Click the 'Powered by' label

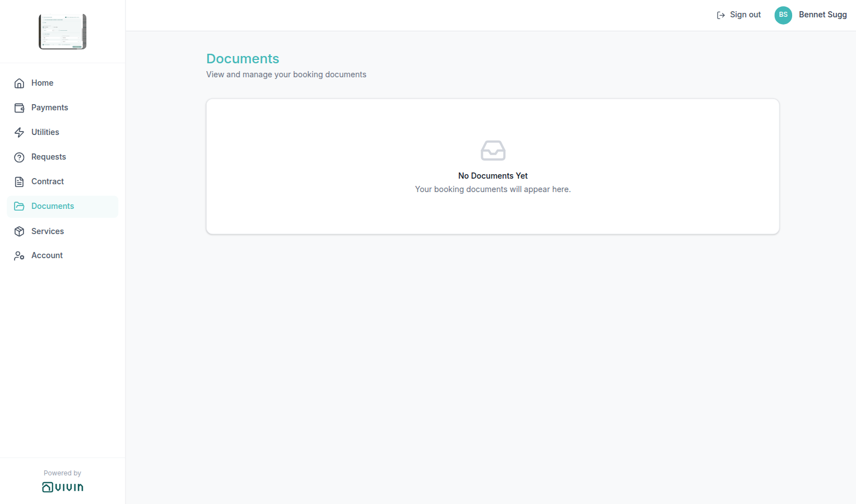pyautogui.click(x=63, y=473)
